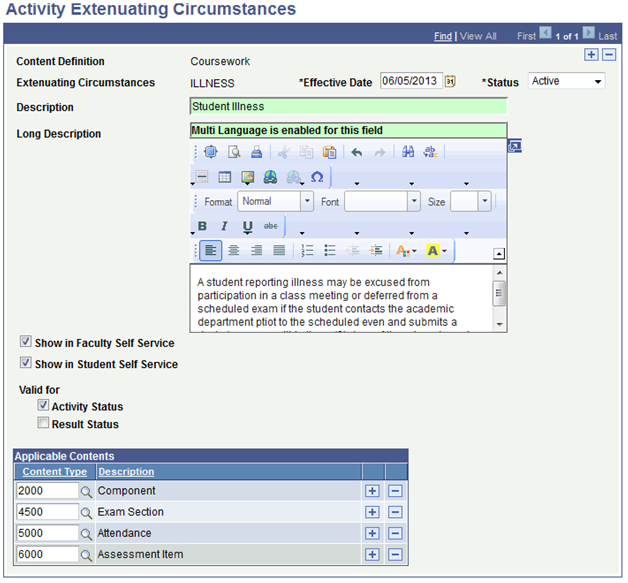Open lookup for content type 5000
The width and height of the screenshot is (628, 583).
[87, 534]
